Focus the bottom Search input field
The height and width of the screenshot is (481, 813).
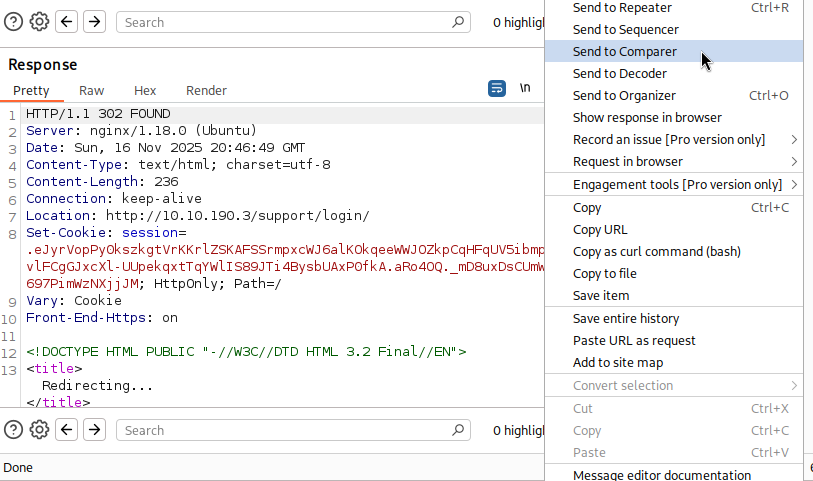point(293,430)
